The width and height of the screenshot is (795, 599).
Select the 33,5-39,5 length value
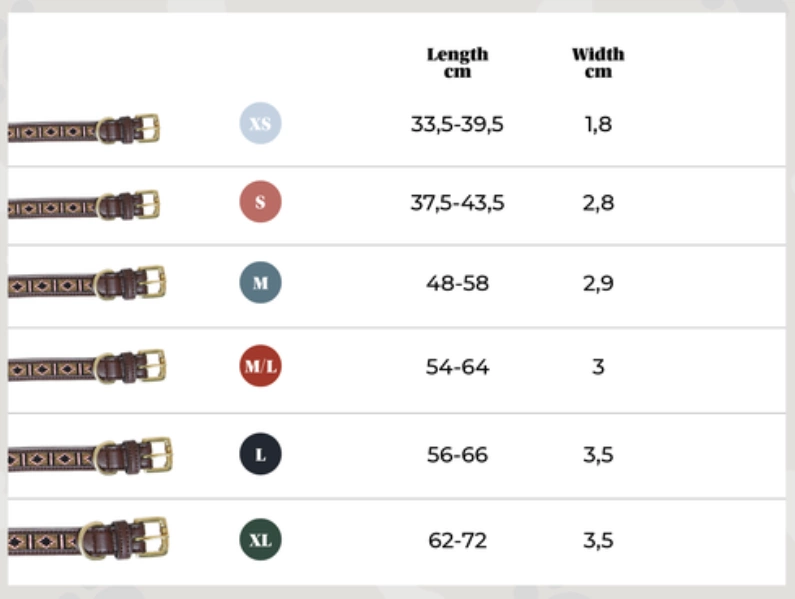[x=457, y=124]
